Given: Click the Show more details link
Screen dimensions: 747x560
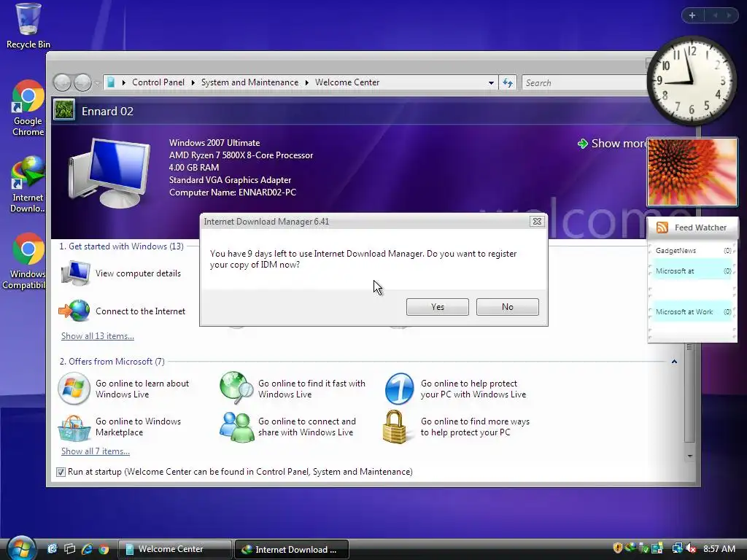Looking at the screenshot, I should 619,144.
